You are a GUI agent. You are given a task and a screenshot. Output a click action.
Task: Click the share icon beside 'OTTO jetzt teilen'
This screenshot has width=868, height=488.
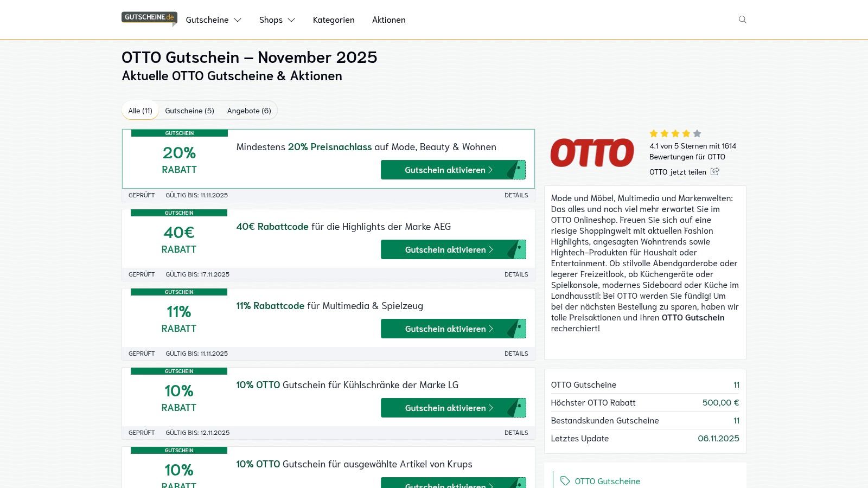(715, 171)
